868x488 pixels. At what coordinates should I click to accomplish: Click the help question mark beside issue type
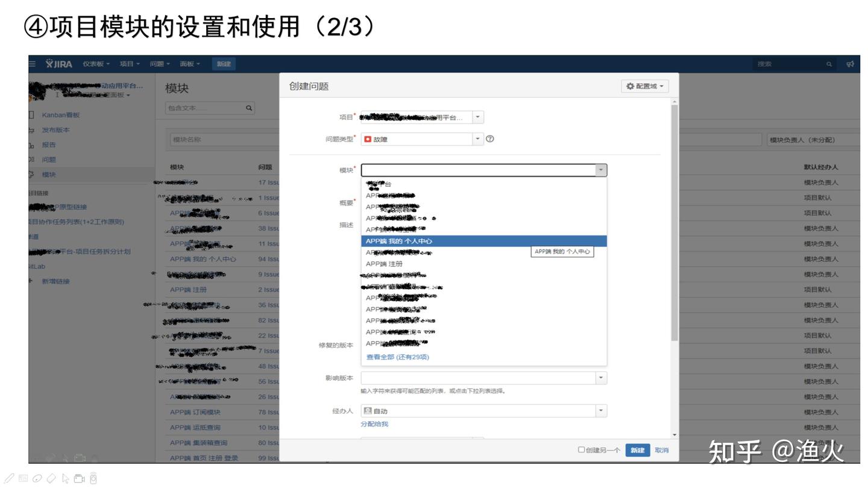[490, 139]
